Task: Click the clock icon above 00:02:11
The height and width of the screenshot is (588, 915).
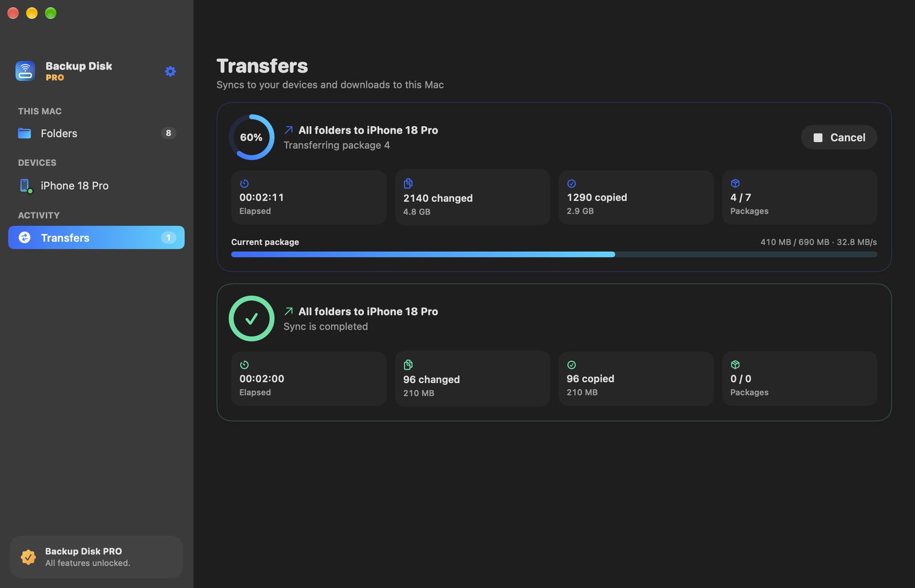Action: pyautogui.click(x=244, y=184)
